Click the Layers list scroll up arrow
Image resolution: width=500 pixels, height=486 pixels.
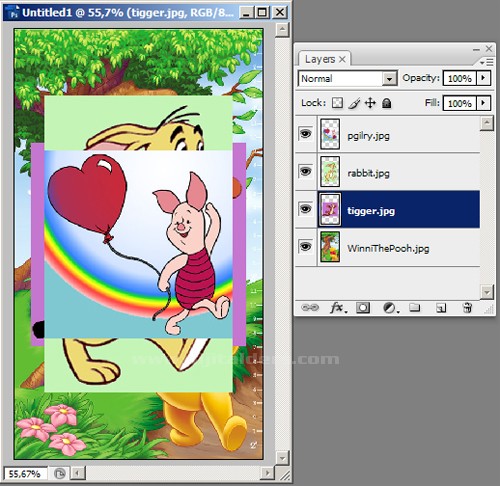487,123
